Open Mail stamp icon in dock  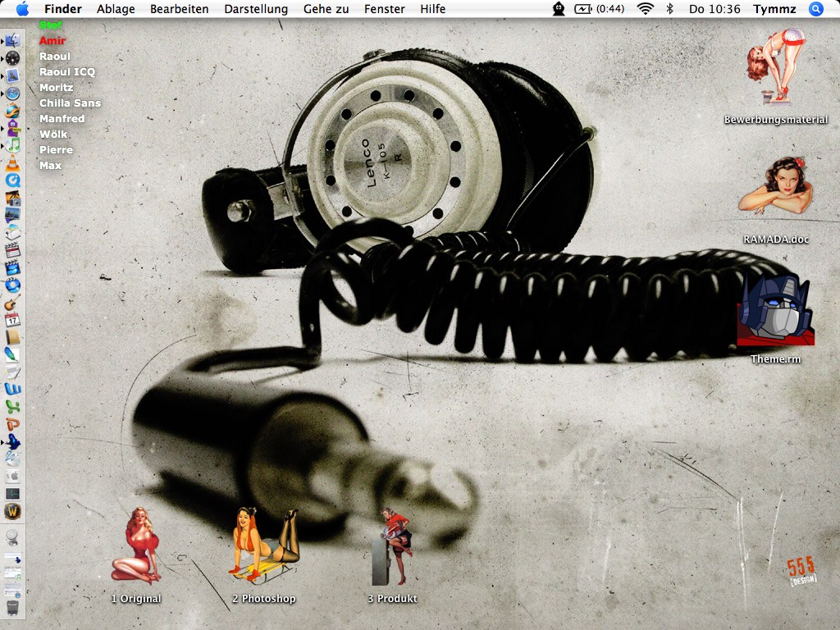pos(12,75)
